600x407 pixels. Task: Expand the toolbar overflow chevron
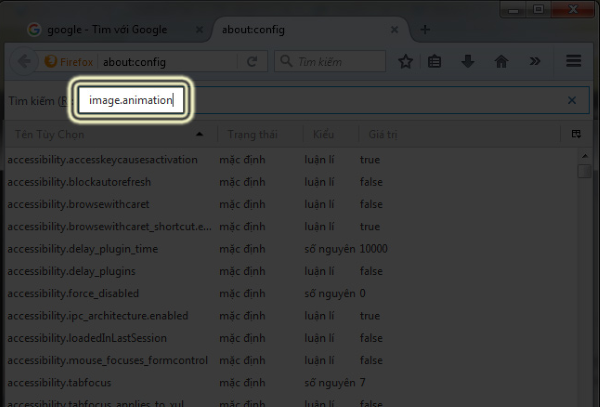535,62
